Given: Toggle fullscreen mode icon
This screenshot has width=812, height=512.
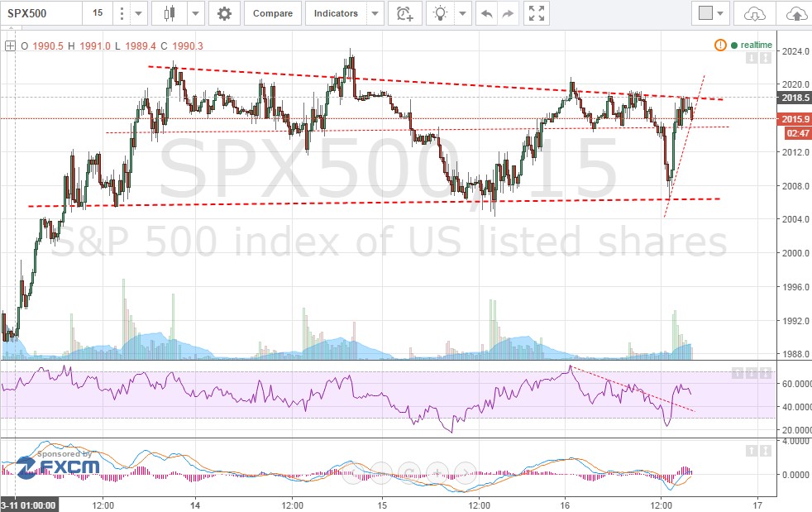Looking at the screenshot, I should (537, 13).
